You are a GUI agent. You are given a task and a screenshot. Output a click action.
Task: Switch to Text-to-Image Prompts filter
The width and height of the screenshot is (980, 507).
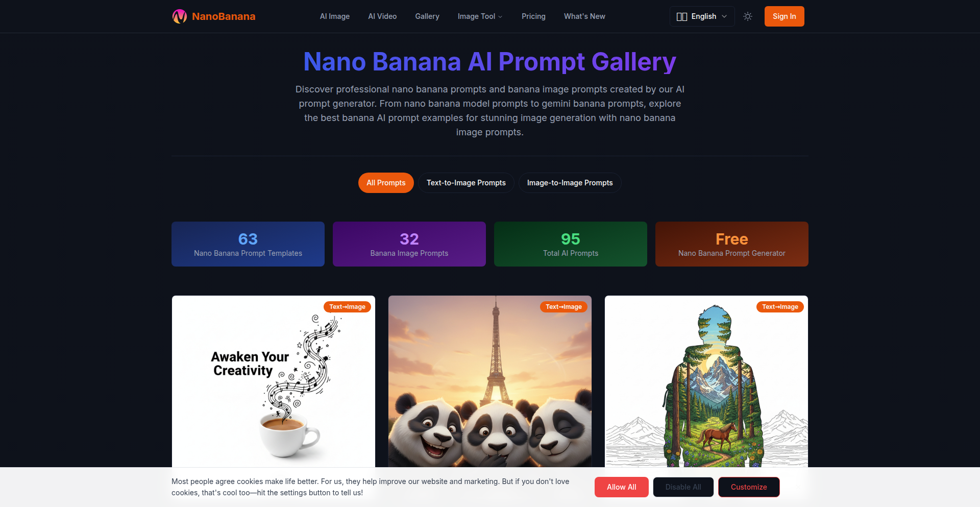(466, 183)
